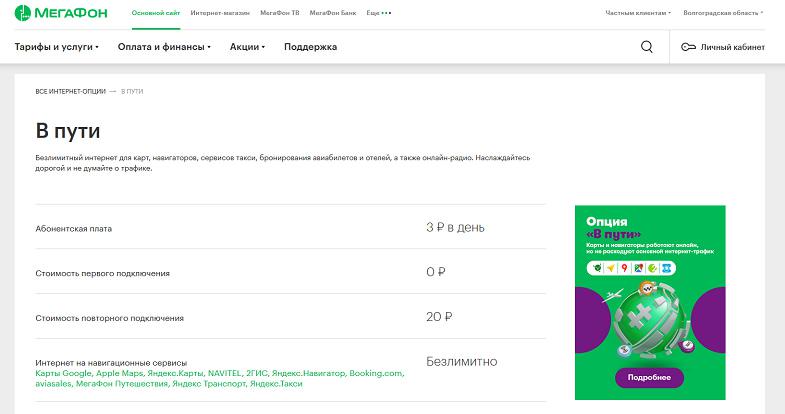785x414 pixels.
Task: Click the Абонентская плата row label
Action: pos(74,229)
